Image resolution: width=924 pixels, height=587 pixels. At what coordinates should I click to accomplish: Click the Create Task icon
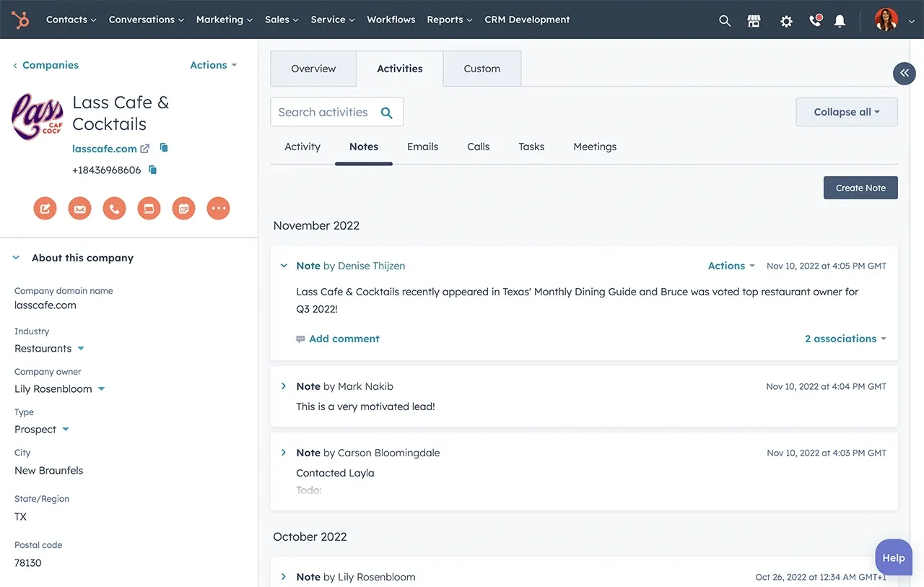coord(149,208)
